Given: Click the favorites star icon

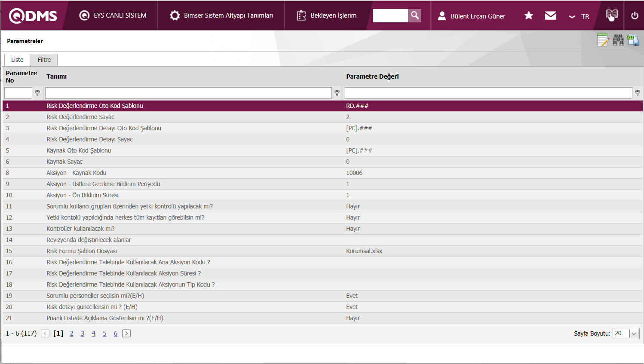Looking at the screenshot, I should point(528,15).
